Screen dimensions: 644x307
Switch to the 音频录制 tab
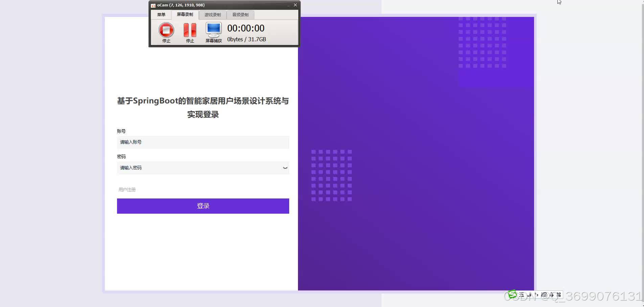(x=240, y=15)
